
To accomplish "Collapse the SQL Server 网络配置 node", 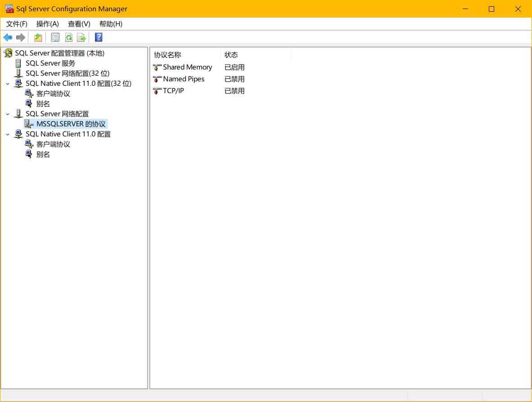I will [x=8, y=114].
